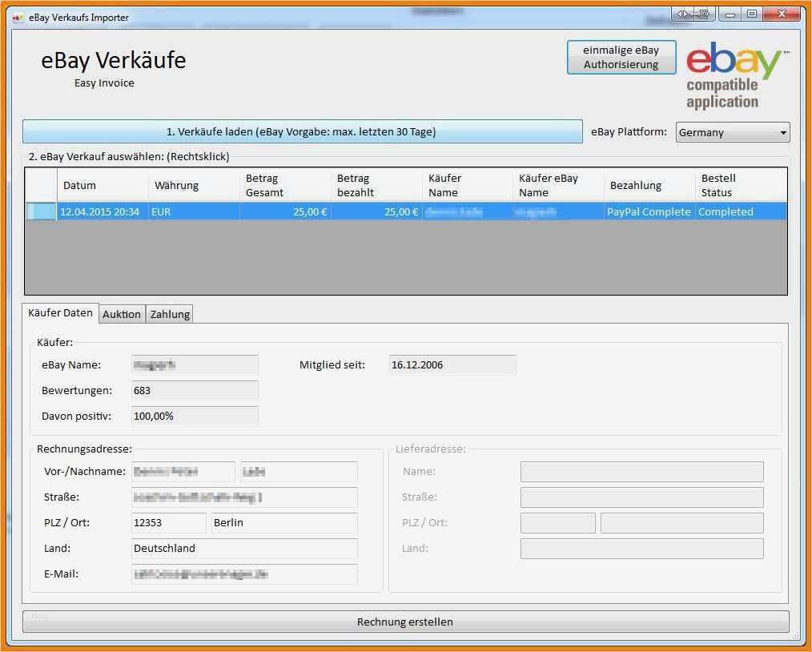Click the application icon in the title bar
This screenshot has height=652, width=812.
[x=19, y=16]
